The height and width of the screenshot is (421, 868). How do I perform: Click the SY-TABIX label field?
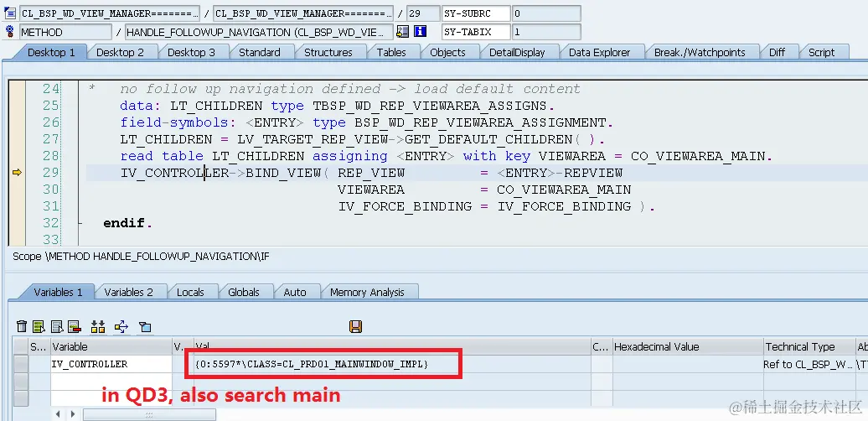click(x=476, y=32)
